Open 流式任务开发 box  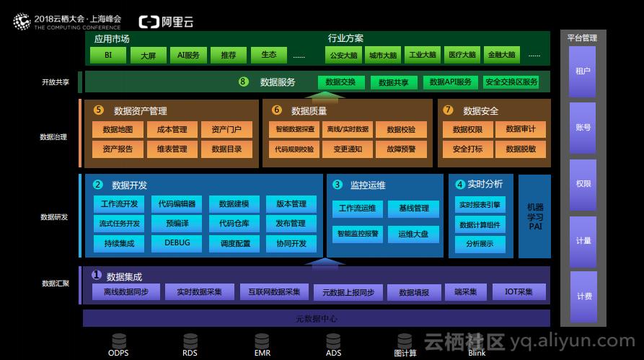click(119, 224)
